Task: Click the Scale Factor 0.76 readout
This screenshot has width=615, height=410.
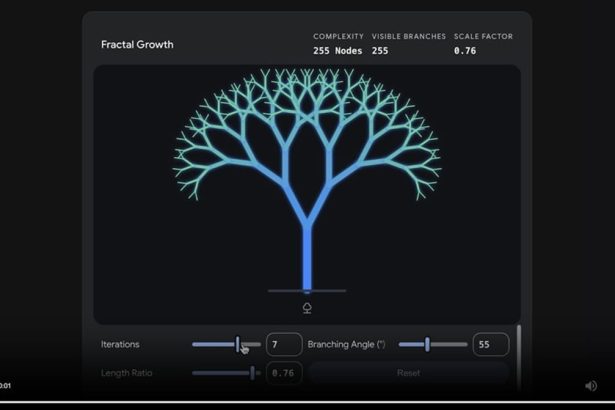Action: [x=465, y=50]
